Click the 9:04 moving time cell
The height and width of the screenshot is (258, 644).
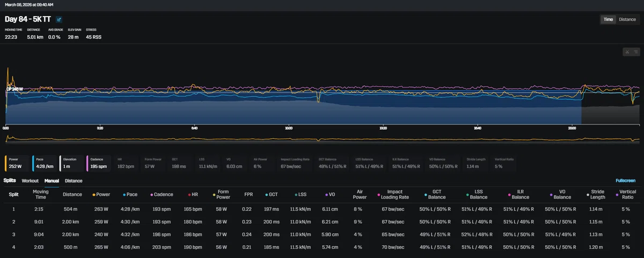click(41, 234)
